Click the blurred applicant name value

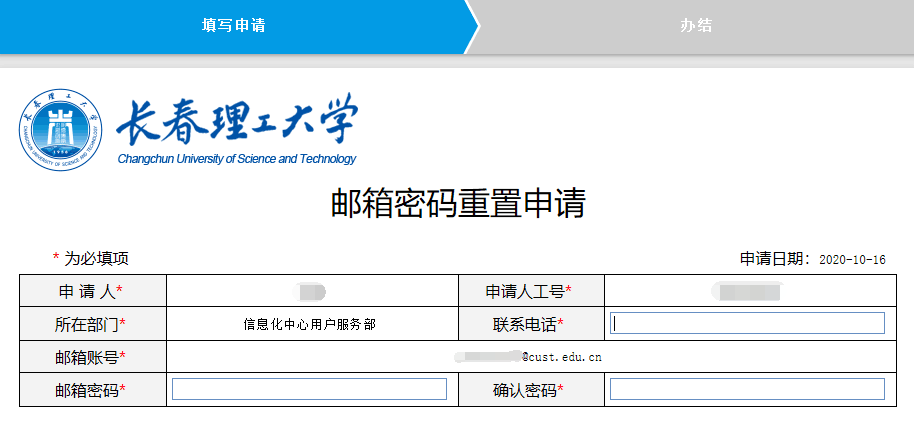(310, 290)
